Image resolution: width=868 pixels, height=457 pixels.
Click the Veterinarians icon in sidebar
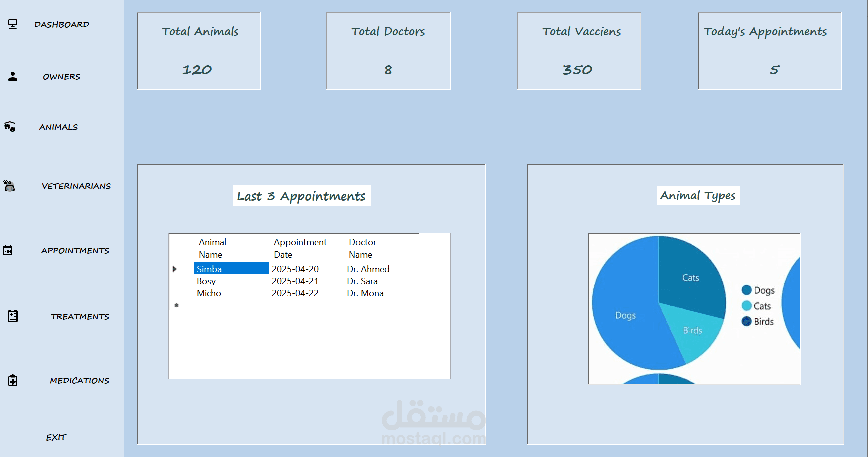click(9, 186)
